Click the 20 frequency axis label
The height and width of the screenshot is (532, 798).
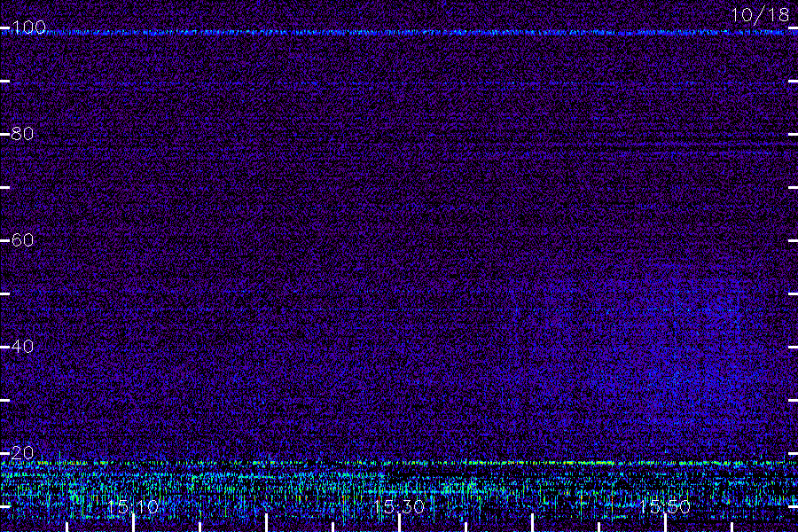coord(22,452)
